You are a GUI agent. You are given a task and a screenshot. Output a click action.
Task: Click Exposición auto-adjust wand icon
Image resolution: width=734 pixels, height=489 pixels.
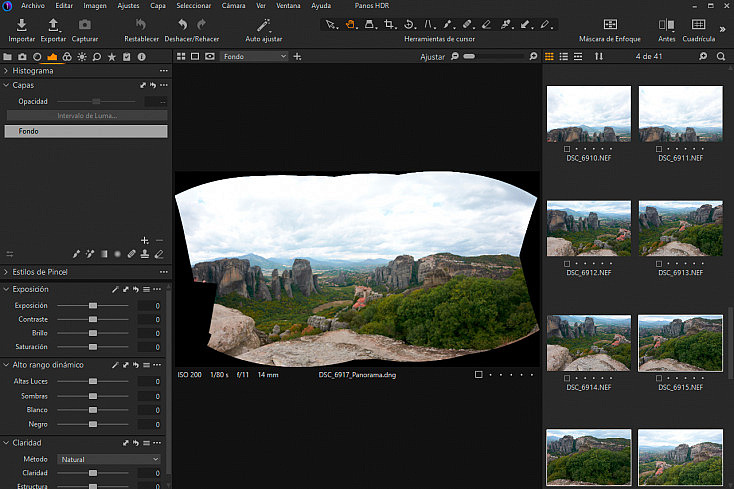(115, 289)
